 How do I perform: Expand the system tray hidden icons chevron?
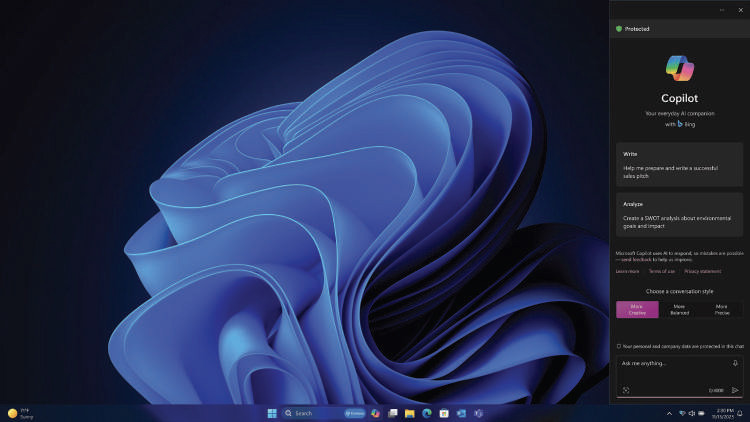click(x=669, y=413)
